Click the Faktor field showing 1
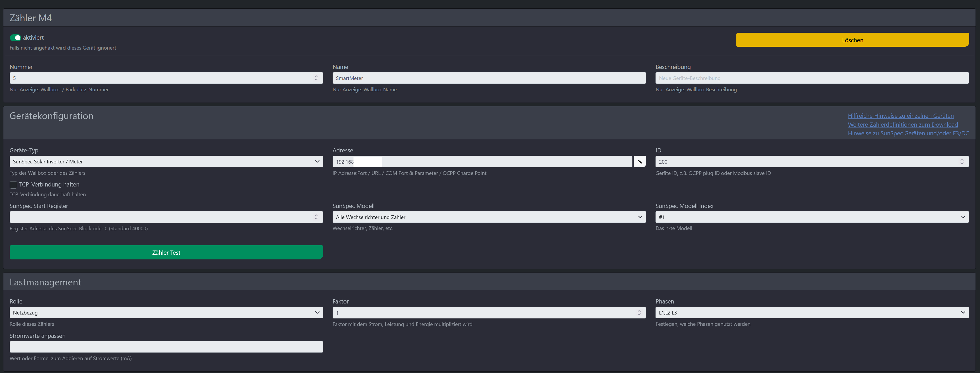Screen dimensions: 980x373 [x=489, y=313]
